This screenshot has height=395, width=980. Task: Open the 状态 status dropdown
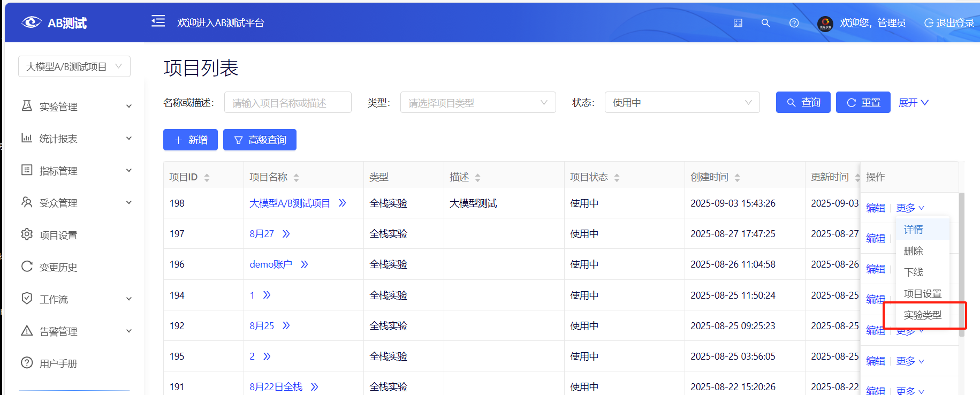click(x=681, y=103)
